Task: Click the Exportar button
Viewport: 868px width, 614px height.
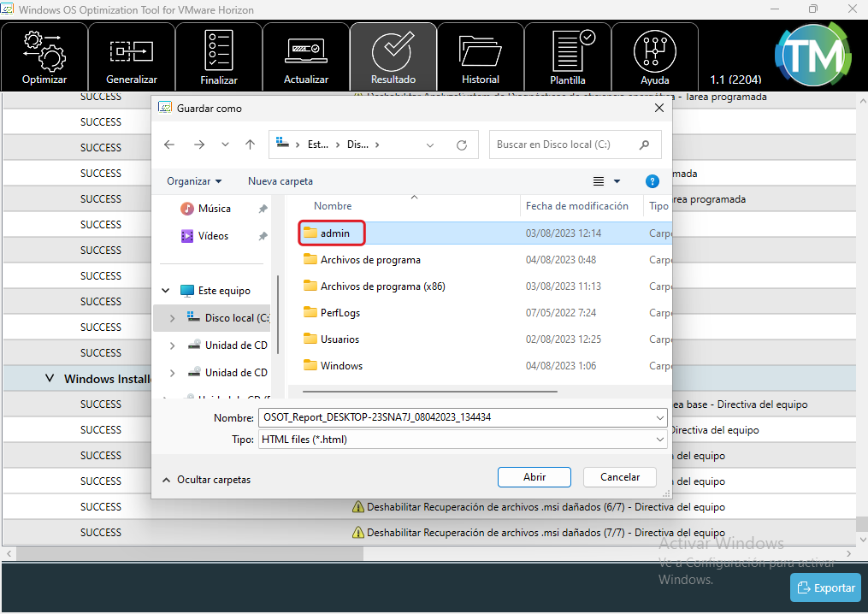Action: click(825, 587)
